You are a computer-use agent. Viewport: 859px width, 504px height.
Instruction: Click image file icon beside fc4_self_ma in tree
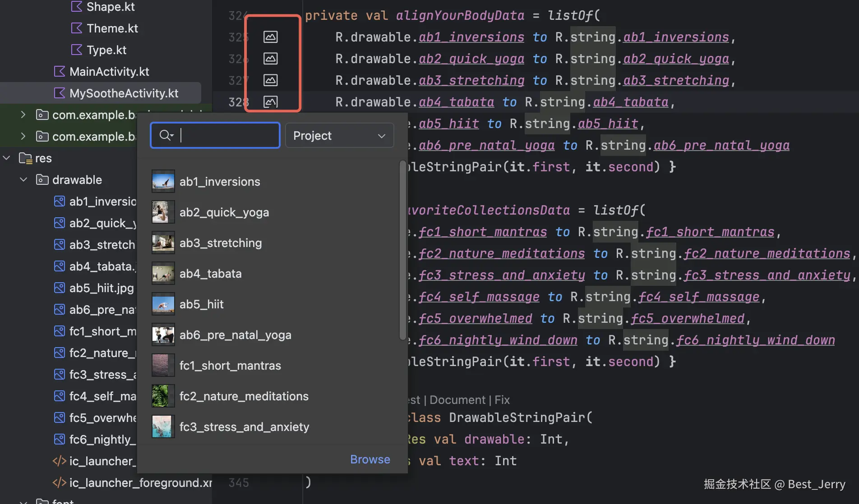click(60, 396)
